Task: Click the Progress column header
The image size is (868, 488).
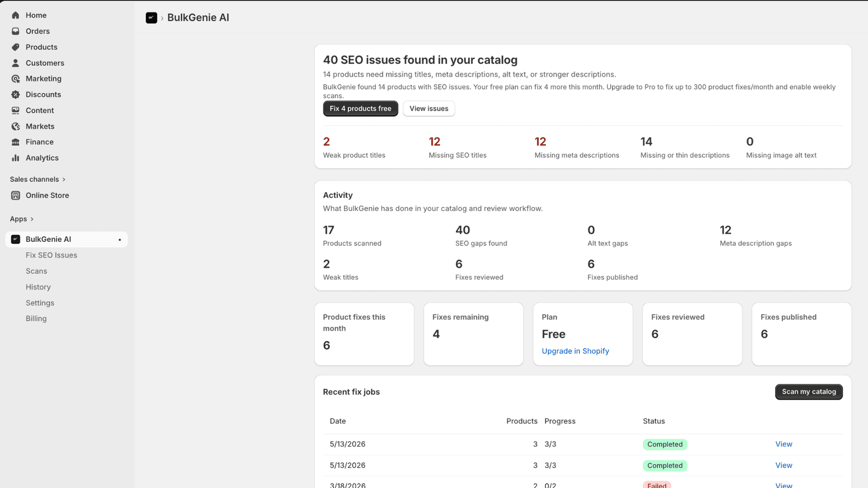Action: pos(560,421)
